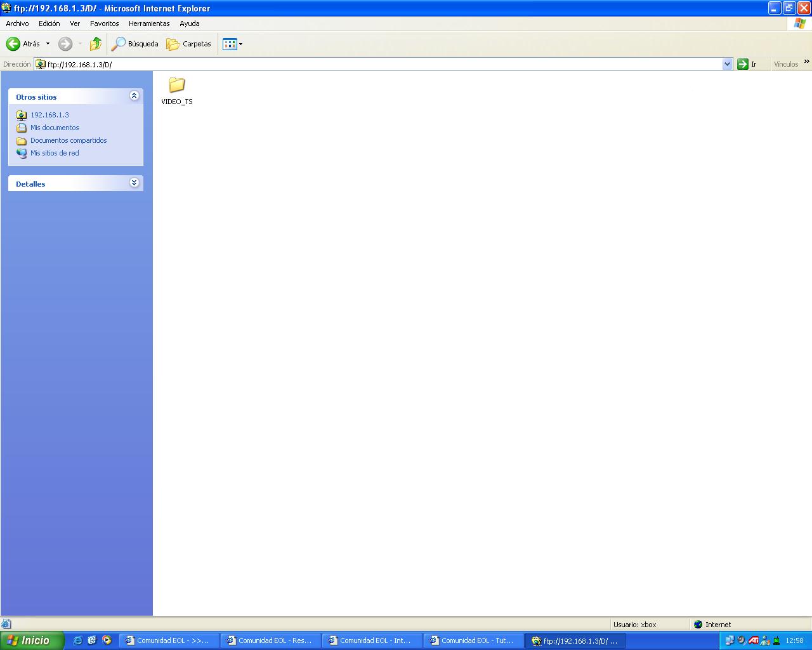Click the Mis documentos folder icon
Screen dimensions: 812x650
(22, 128)
